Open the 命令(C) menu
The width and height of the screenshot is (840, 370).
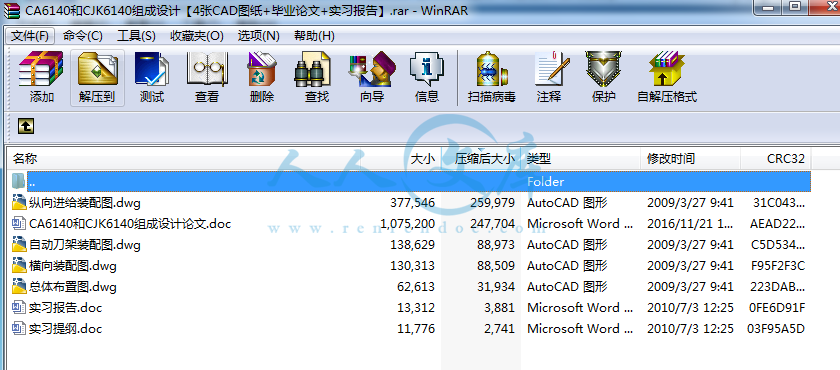click(82, 36)
